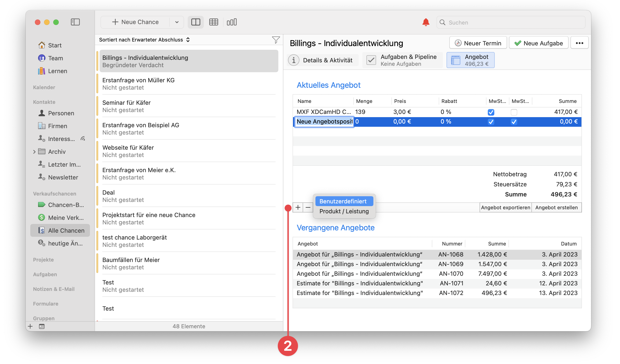The width and height of the screenshot is (620, 364).
Task: Click the plus button to add position
Action: pos(298,207)
